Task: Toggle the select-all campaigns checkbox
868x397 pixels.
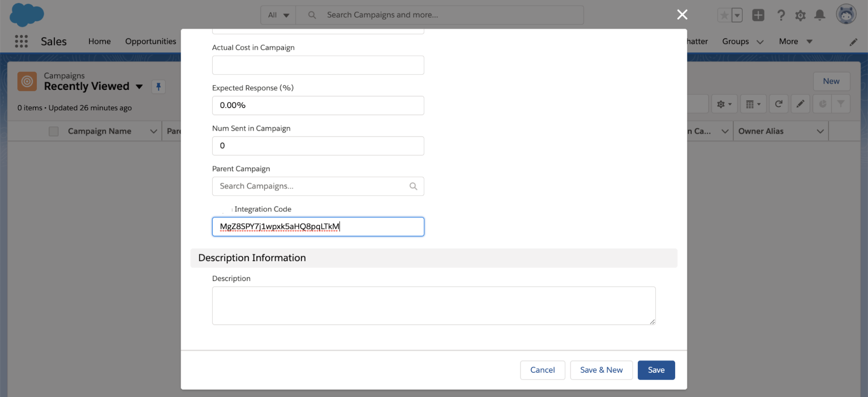Action: click(x=53, y=131)
